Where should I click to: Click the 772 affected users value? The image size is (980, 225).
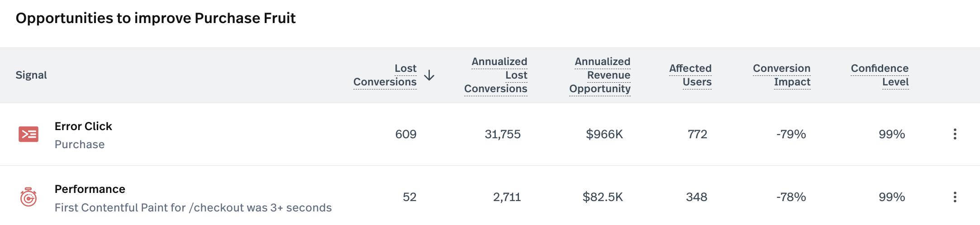tap(697, 134)
